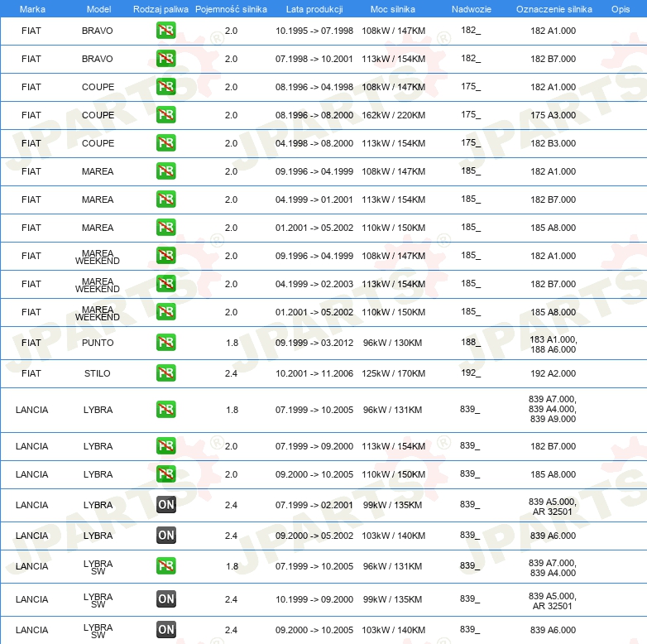Click the Lata produkcji column header
Viewport: 647px width, 644px height.
(314, 8)
